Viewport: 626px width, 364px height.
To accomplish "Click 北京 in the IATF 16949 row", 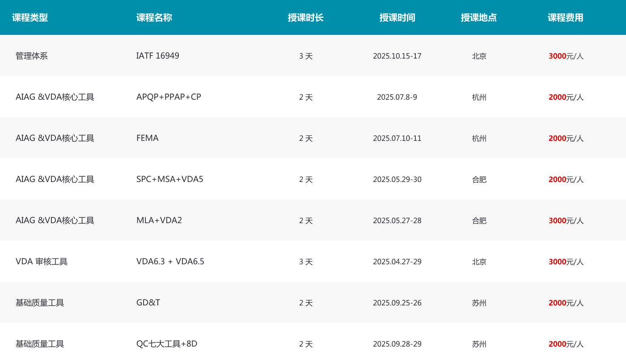I will tap(479, 56).
